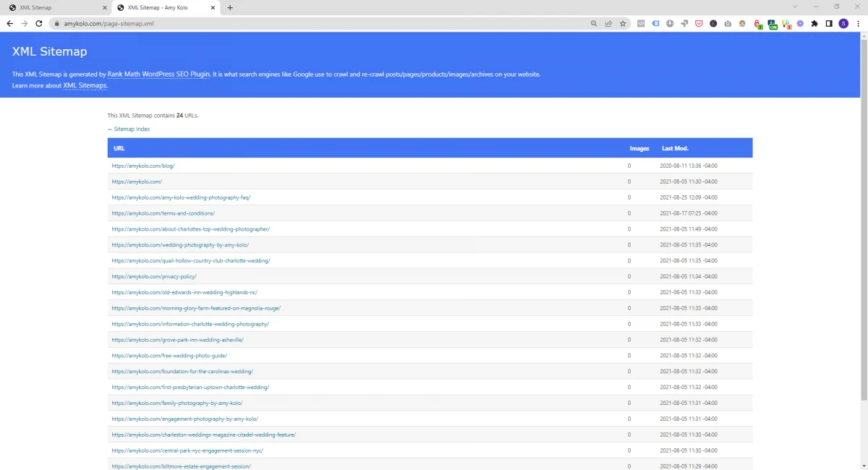The height and width of the screenshot is (470, 868).
Task: Open the amykolo.com/blog/ link
Action: click(x=143, y=166)
